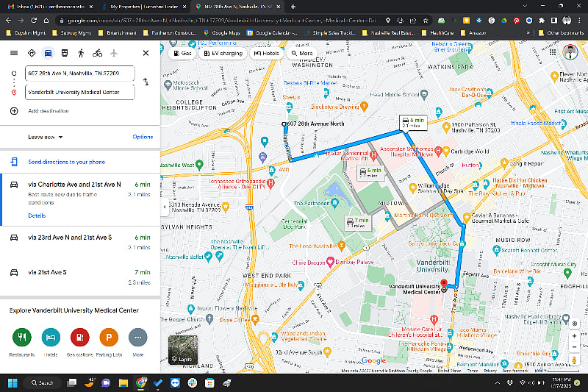Open Amazon bookmarks folder
The image size is (588, 392).
click(473, 33)
